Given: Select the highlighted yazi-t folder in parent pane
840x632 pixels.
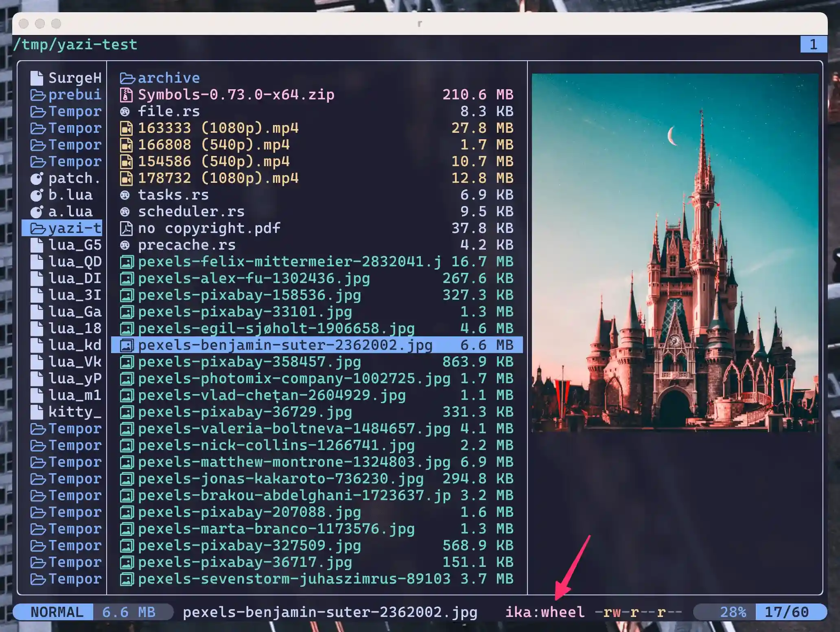Looking at the screenshot, I should point(65,228).
